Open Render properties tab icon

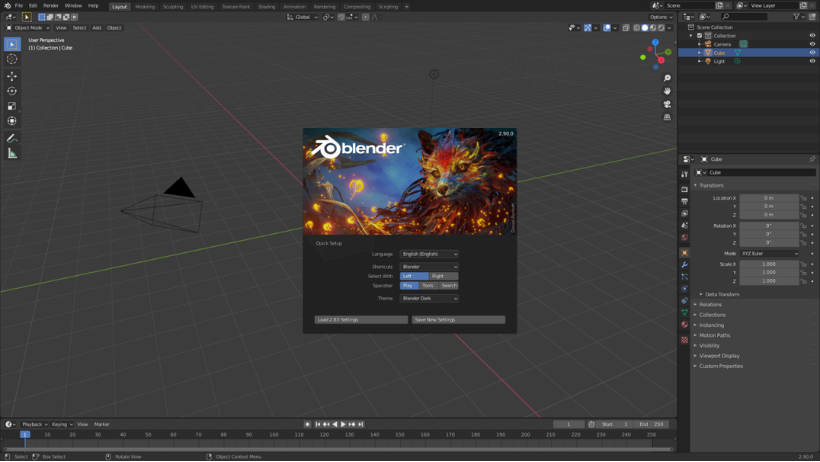(x=685, y=189)
